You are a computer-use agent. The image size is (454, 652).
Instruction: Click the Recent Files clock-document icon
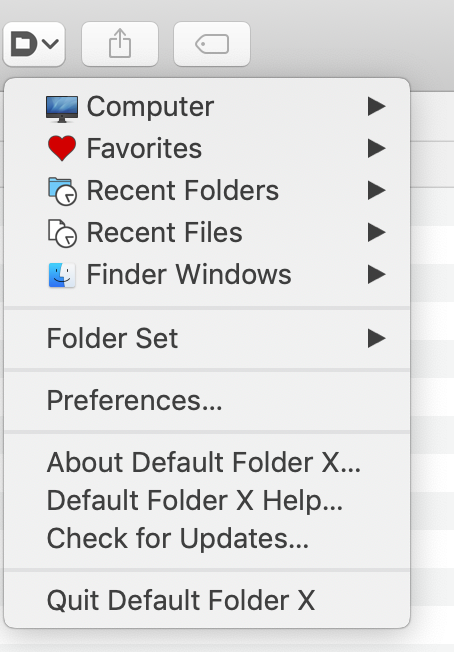62,233
